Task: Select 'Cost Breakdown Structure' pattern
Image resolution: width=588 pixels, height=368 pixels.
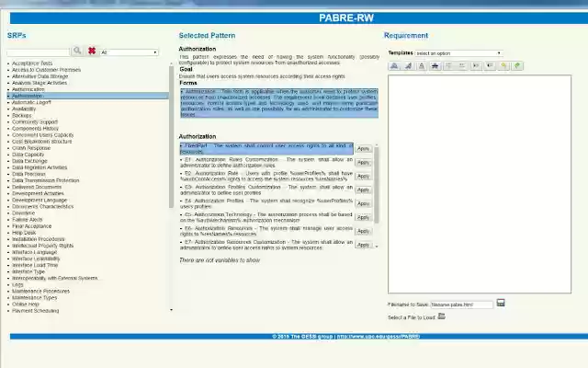Action: tap(41, 141)
